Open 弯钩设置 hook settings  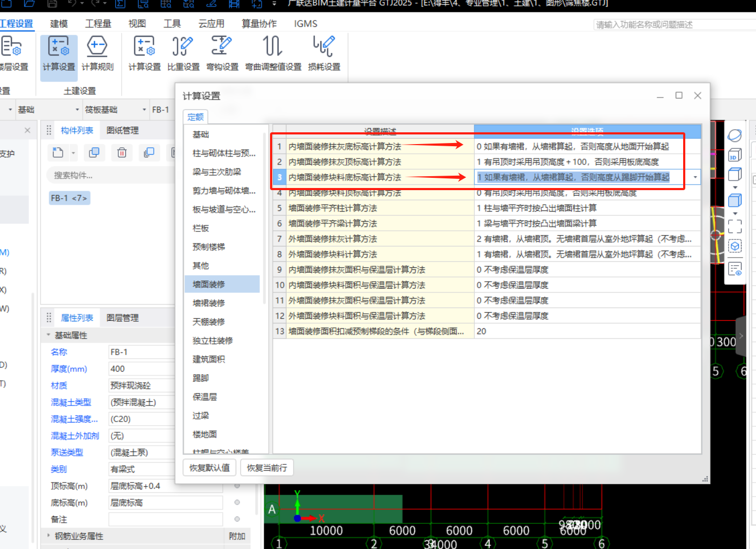coord(222,54)
